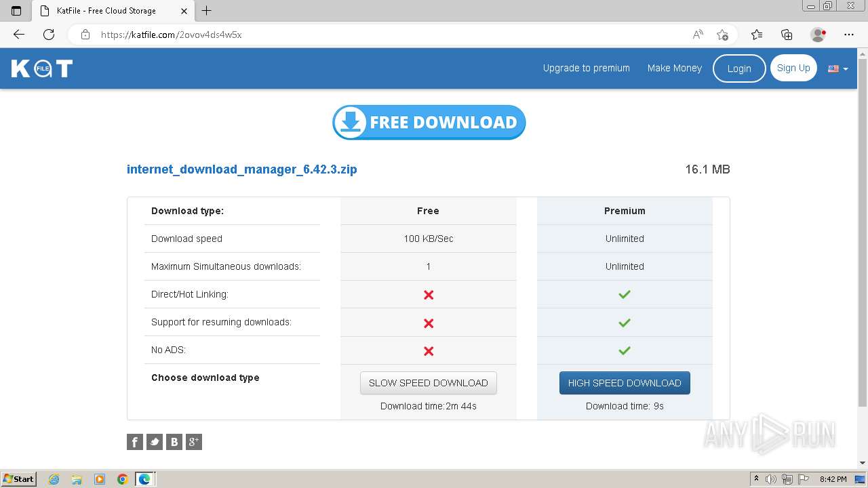Click red X for free resuming downloads
The image size is (868, 488).
point(429,323)
